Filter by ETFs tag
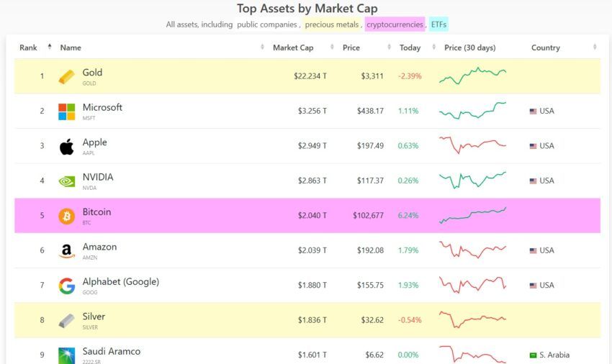The height and width of the screenshot is (364, 612). point(438,24)
